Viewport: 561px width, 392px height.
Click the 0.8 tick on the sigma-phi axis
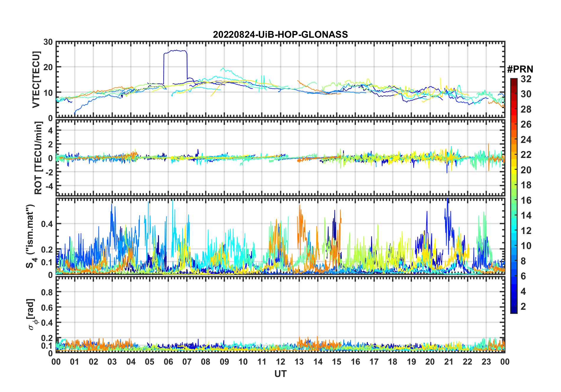coord(47,292)
